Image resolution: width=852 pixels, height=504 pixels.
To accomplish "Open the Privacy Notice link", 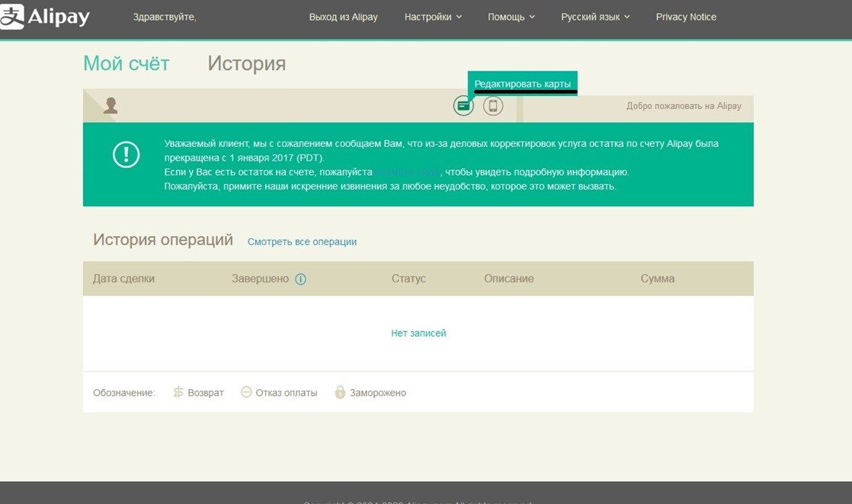I will [686, 17].
